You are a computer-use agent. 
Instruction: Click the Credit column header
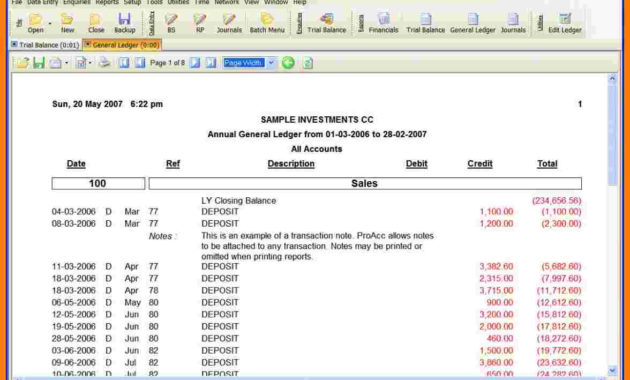[x=480, y=164]
